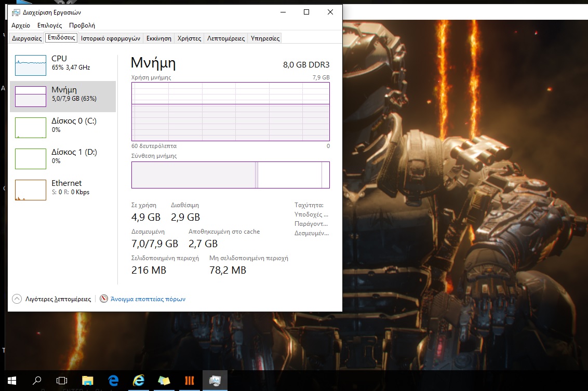Select the Μνήμη sidebar graph thumbnail

coord(30,97)
